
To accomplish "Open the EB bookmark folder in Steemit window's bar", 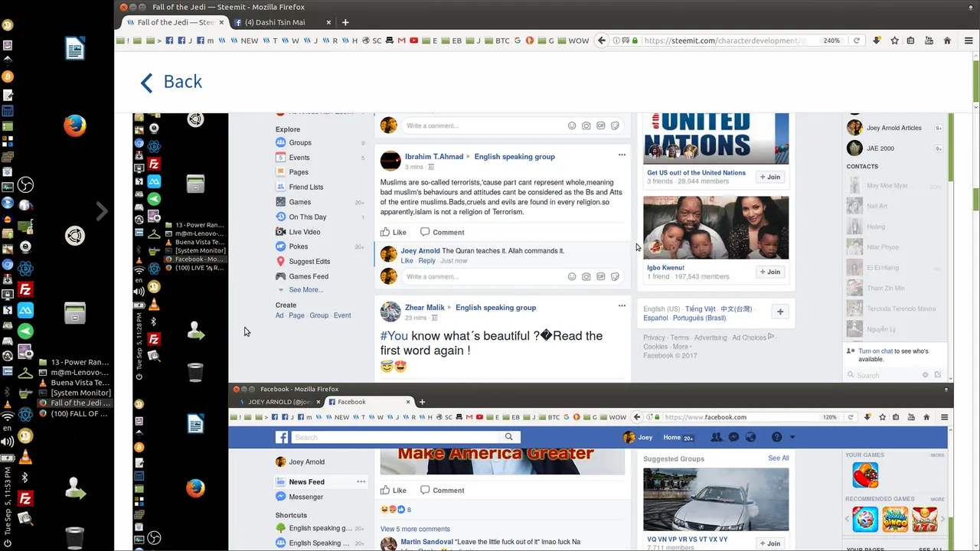I will 452,41.
